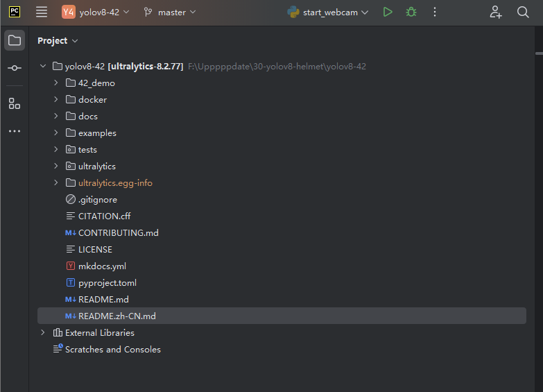Viewport: 543px width, 392px height.
Task: Open Search Everywhere magnifier
Action: [523, 12]
